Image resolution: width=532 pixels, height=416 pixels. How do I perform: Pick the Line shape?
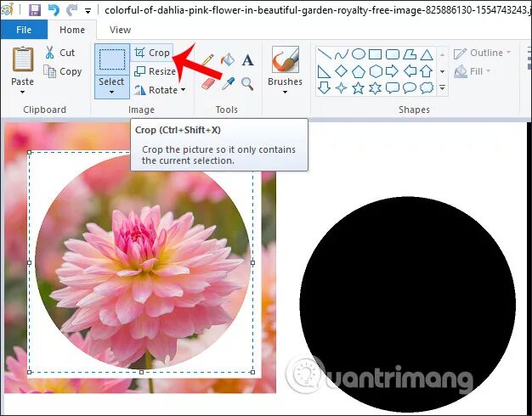coord(325,53)
